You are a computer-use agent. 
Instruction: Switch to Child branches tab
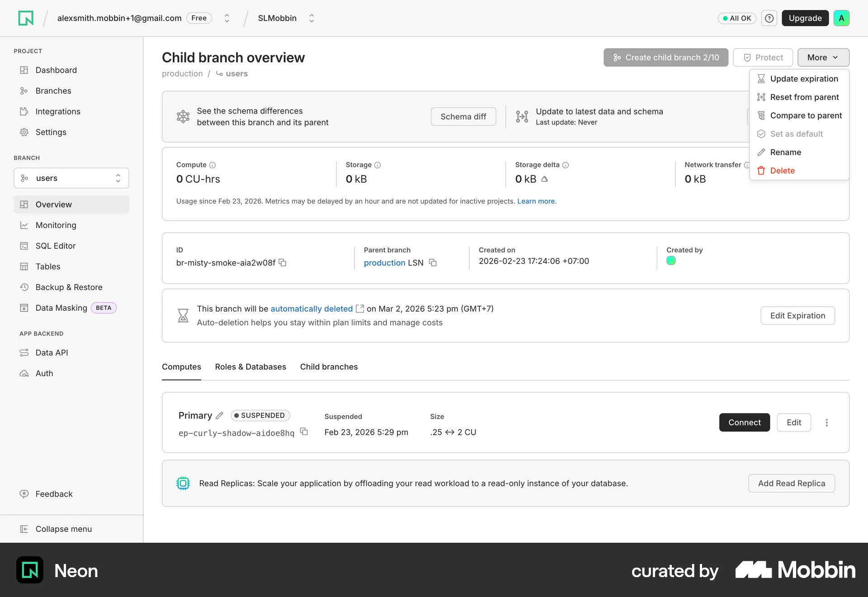329,367
